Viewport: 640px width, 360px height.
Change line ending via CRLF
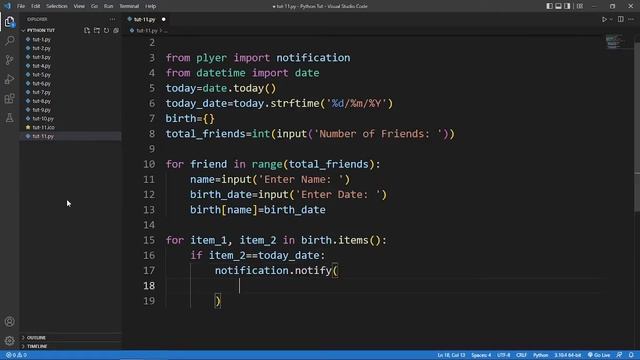coord(521,355)
